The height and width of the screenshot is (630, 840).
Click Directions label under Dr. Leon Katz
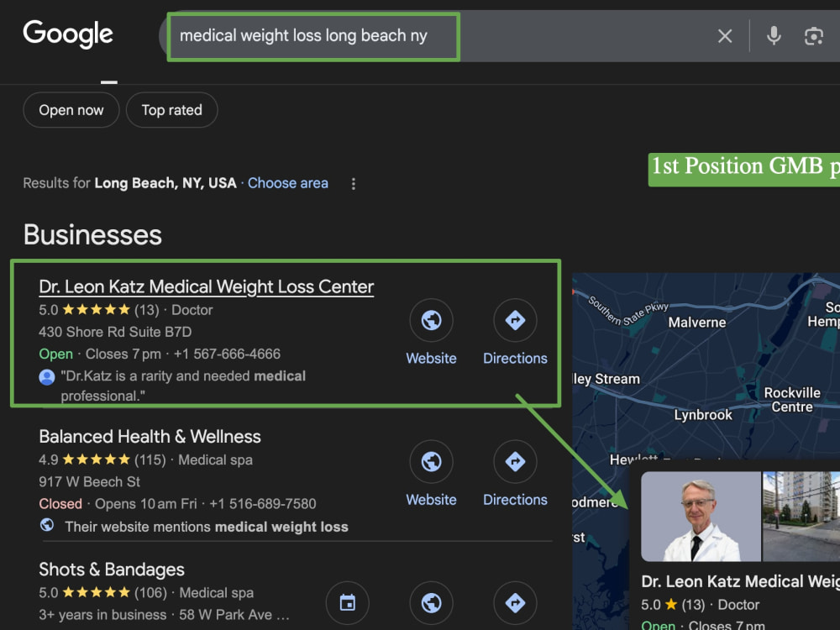tap(516, 359)
